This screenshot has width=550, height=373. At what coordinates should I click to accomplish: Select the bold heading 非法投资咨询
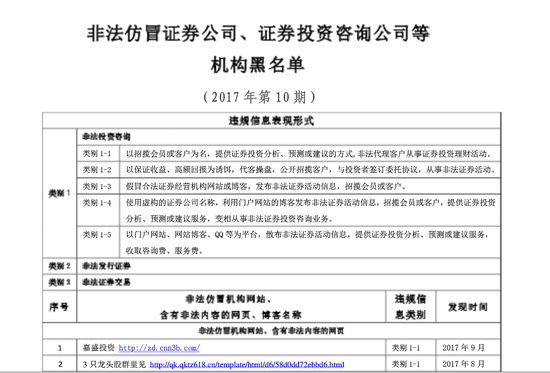click(x=107, y=137)
